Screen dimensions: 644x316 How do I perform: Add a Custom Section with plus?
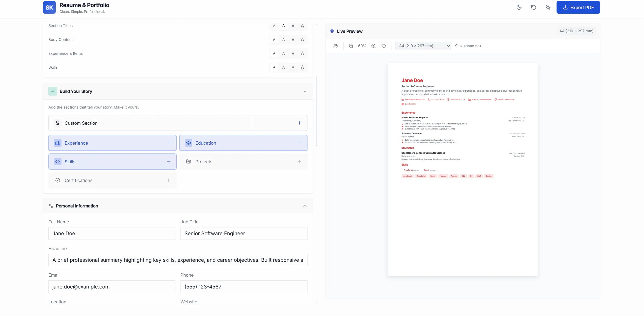coord(299,123)
